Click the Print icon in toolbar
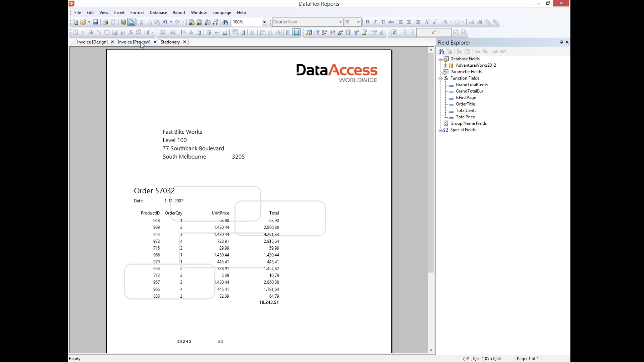644x362 pixels. click(105, 22)
